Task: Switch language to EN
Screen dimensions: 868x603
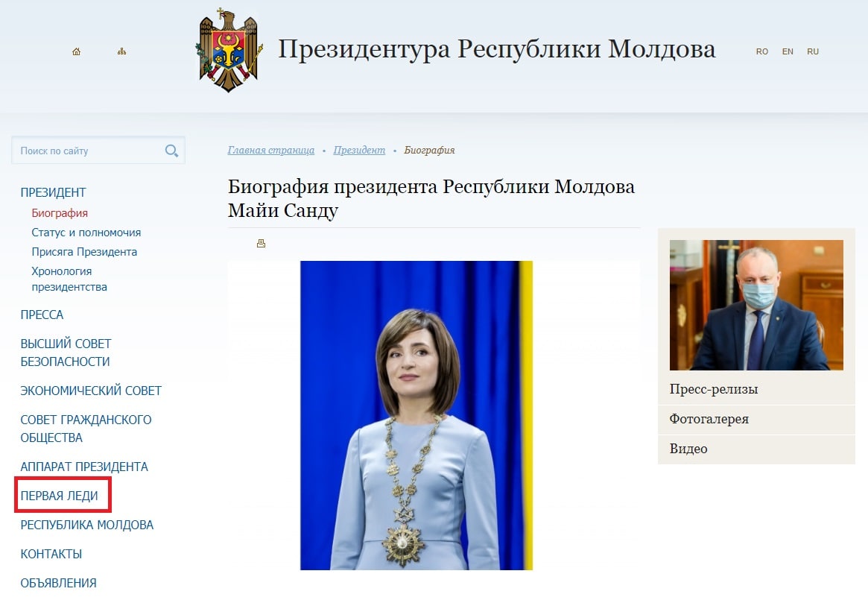Action: tap(788, 51)
